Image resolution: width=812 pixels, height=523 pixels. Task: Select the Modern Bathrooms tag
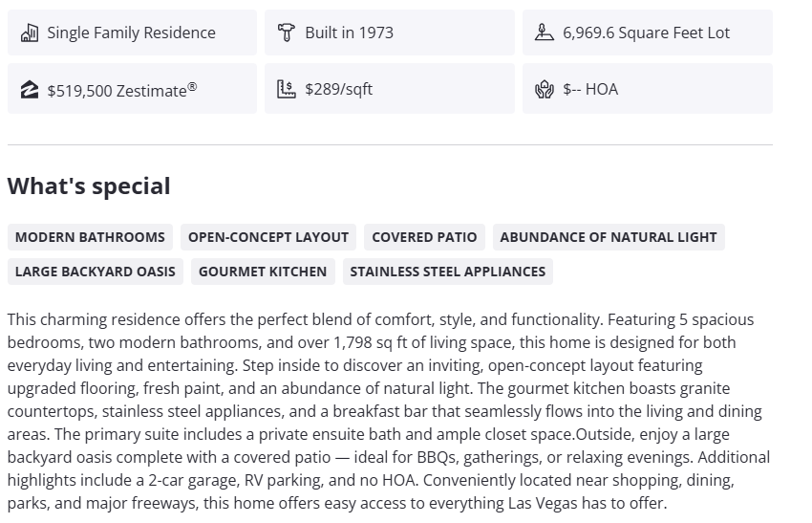[x=90, y=237]
